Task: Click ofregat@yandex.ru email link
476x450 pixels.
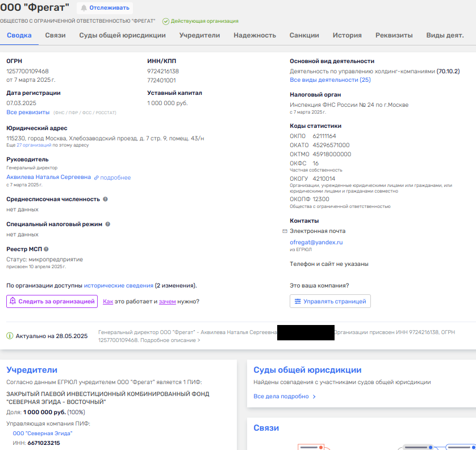Action: tap(316, 242)
